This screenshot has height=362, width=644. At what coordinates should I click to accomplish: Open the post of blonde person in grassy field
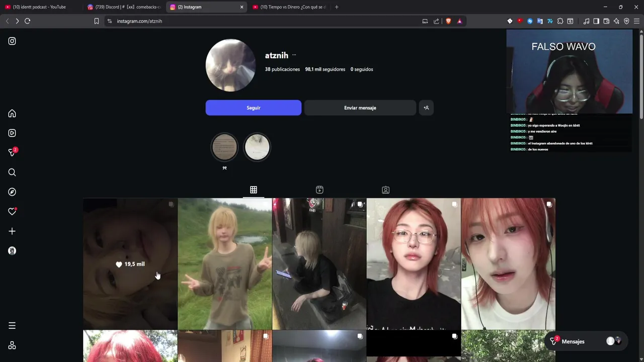tap(225, 264)
